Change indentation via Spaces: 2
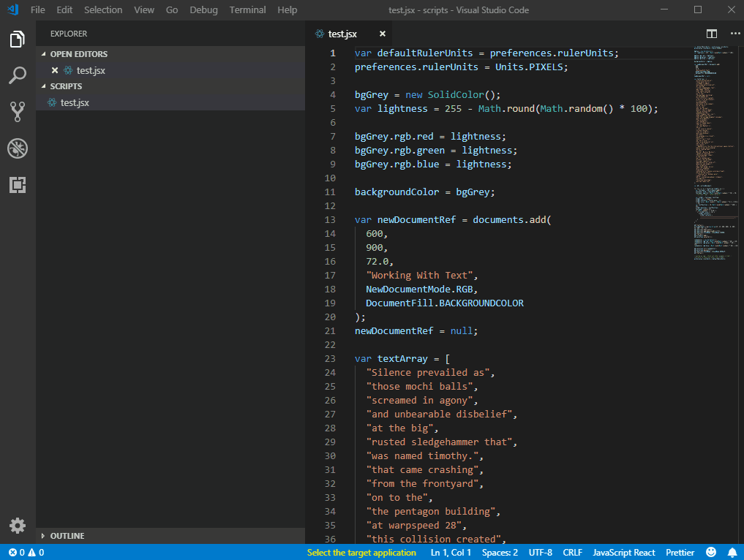744x560 pixels. (x=500, y=553)
